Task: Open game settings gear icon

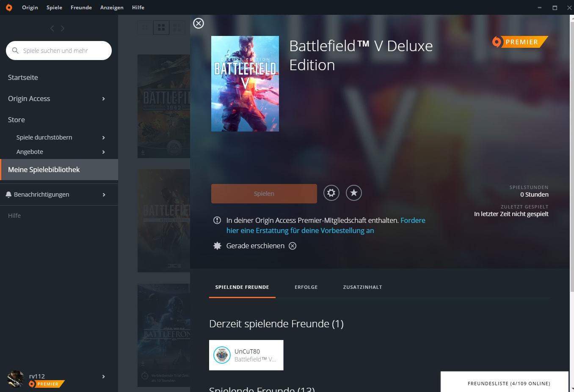Action: 331,193
